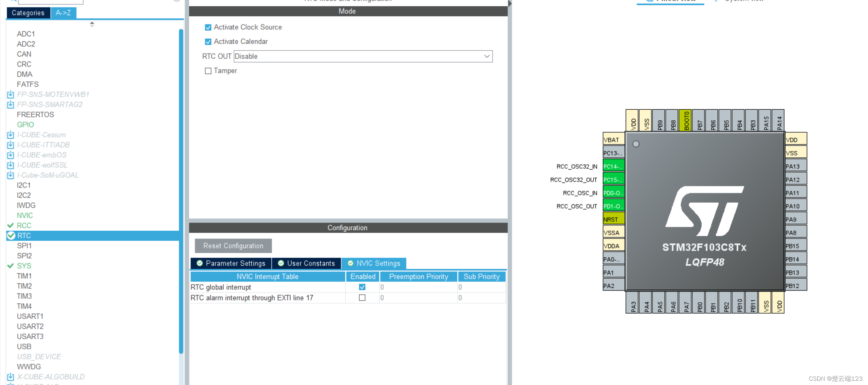Enable RTC alarm interrupt EXTI line 17
The height and width of the screenshot is (385, 868).
[362, 298]
